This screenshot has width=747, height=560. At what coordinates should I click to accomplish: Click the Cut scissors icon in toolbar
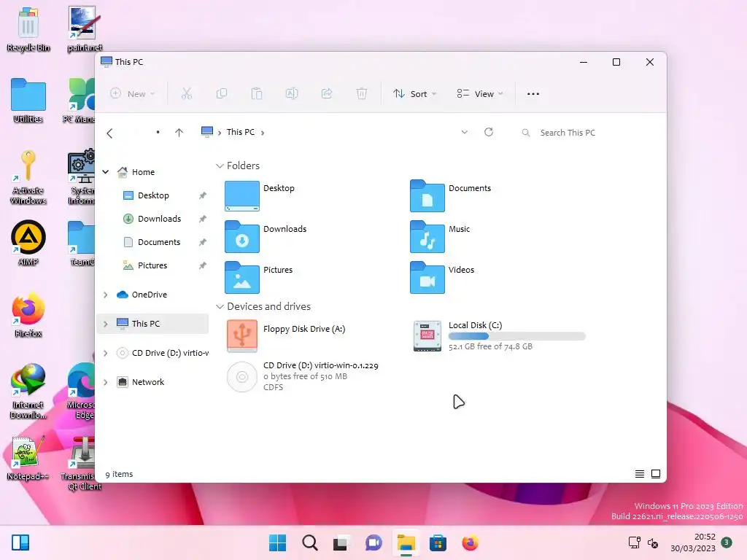tap(186, 94)
